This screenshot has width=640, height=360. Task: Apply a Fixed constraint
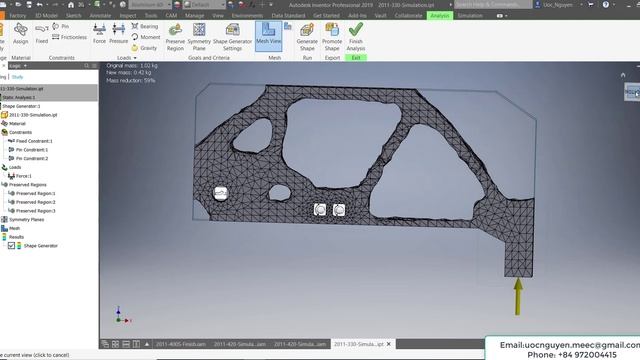pos(42,33)
